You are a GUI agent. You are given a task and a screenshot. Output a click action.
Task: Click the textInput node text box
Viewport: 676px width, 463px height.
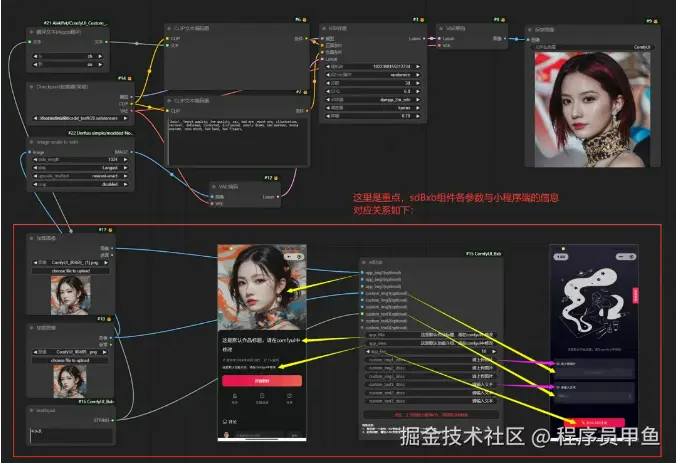[71, 436]
